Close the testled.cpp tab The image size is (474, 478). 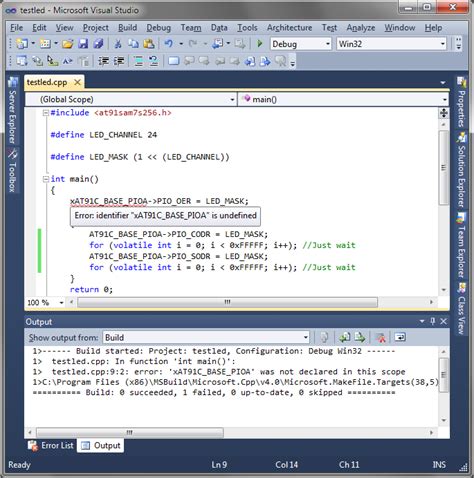(x=77, y=82)
